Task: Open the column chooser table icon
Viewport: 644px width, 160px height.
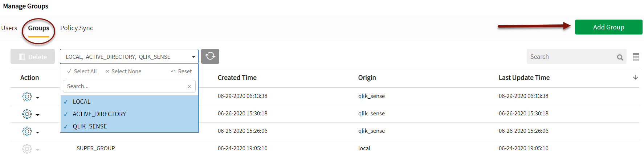Action: pos(636,57)
